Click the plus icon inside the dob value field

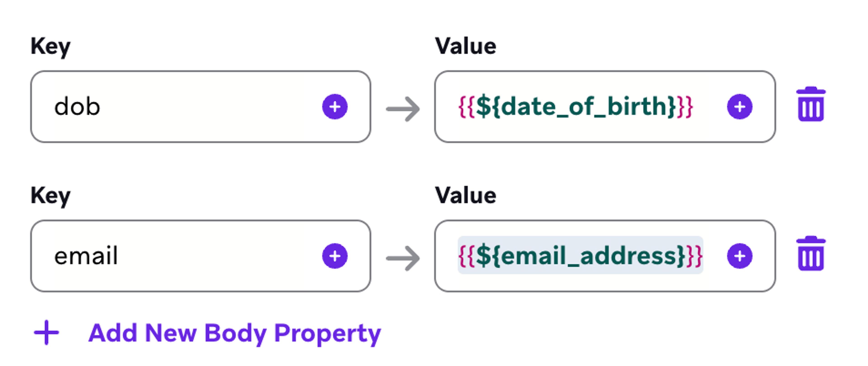pos(740,107)
